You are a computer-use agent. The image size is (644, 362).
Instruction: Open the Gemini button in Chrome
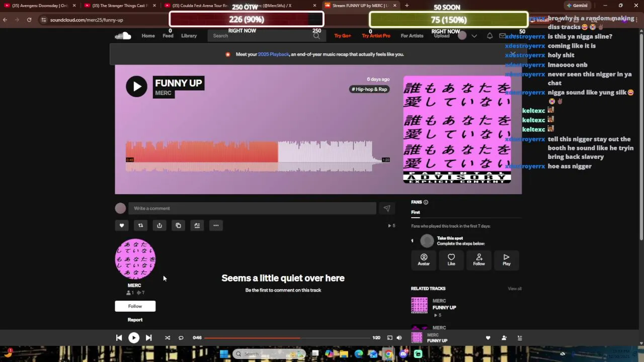(x=577, y=6)
